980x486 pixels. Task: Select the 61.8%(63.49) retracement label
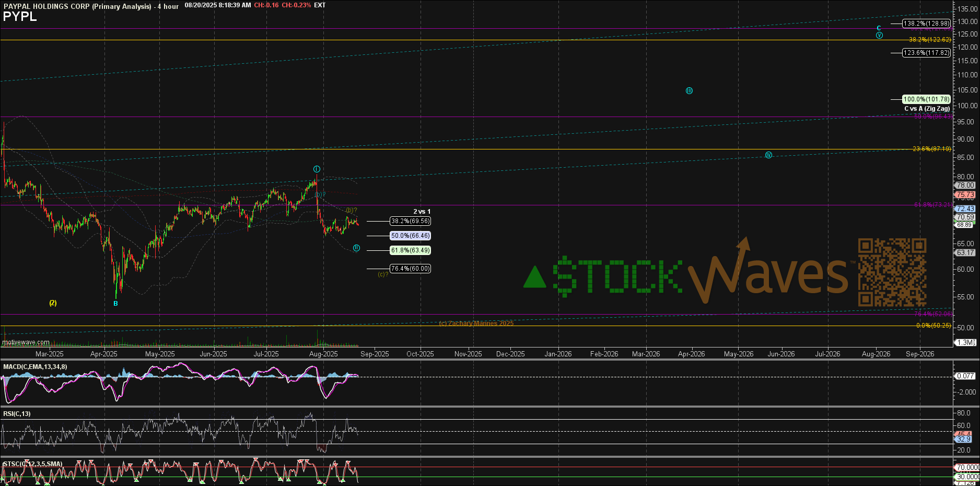click(411, 250)
